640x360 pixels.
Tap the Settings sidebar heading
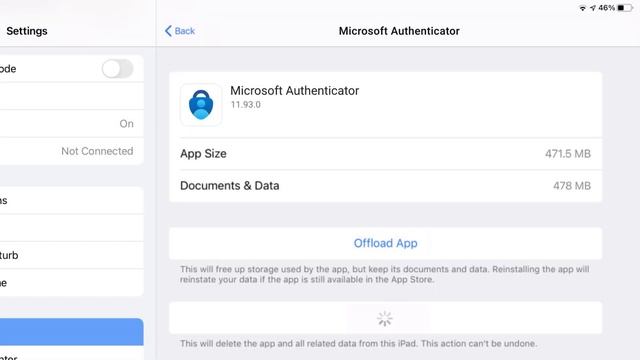[x=27, y=31]
